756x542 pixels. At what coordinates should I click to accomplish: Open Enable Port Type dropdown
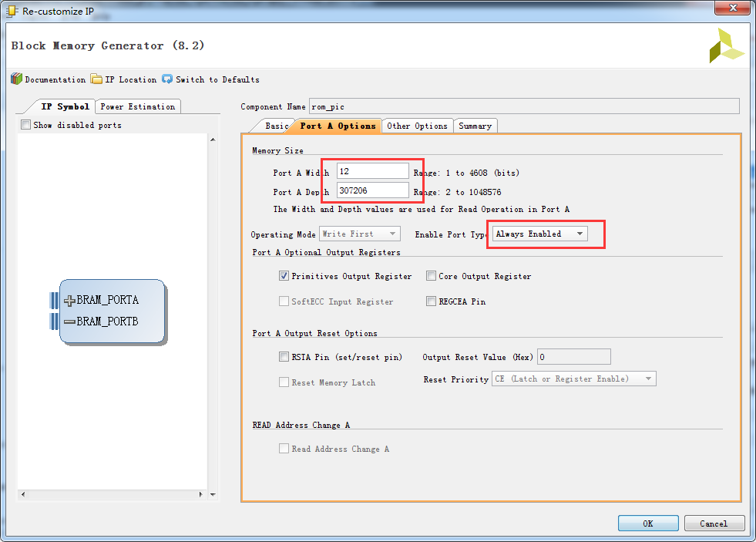(539, 234)
